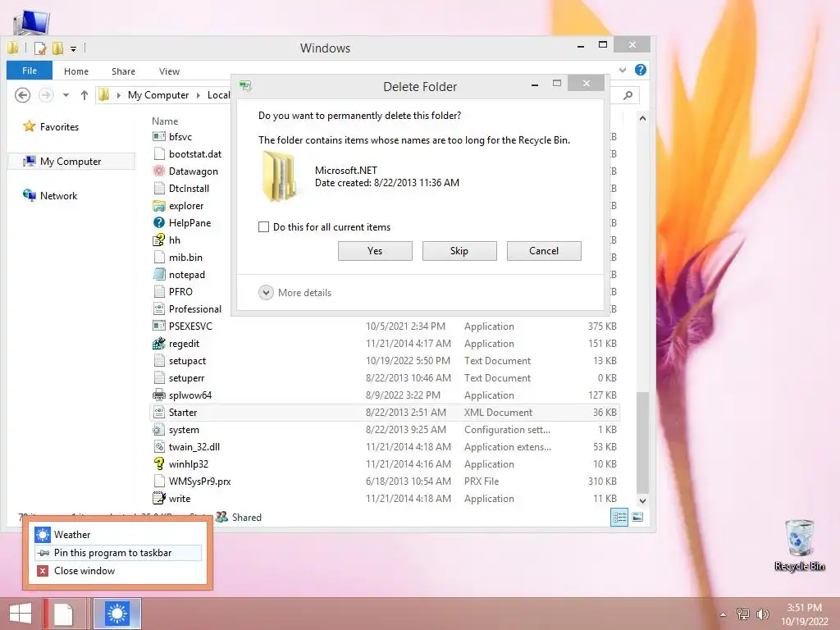Select the PSEXESVC file name

click(x=190, y=326)
